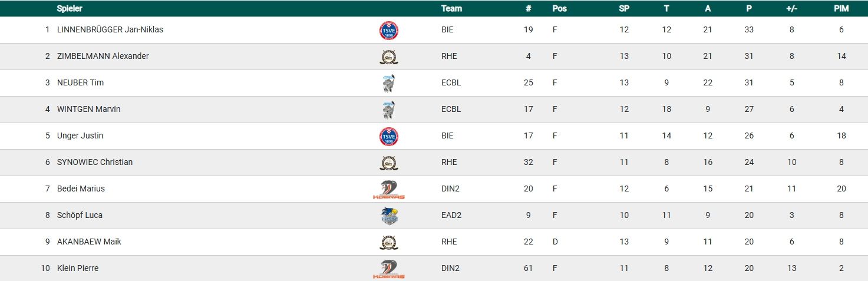This screenshot has width=868, height=281.
Task: Click the Kobras logo next to Klein Pierre
Action: (389, 269)
